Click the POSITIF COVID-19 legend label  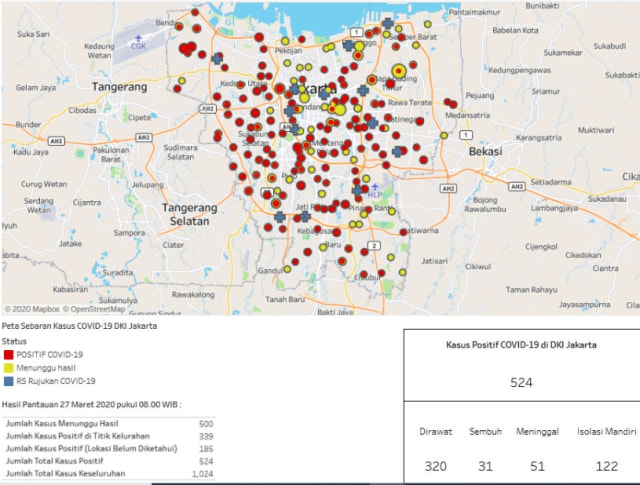[x=49, y=354]
